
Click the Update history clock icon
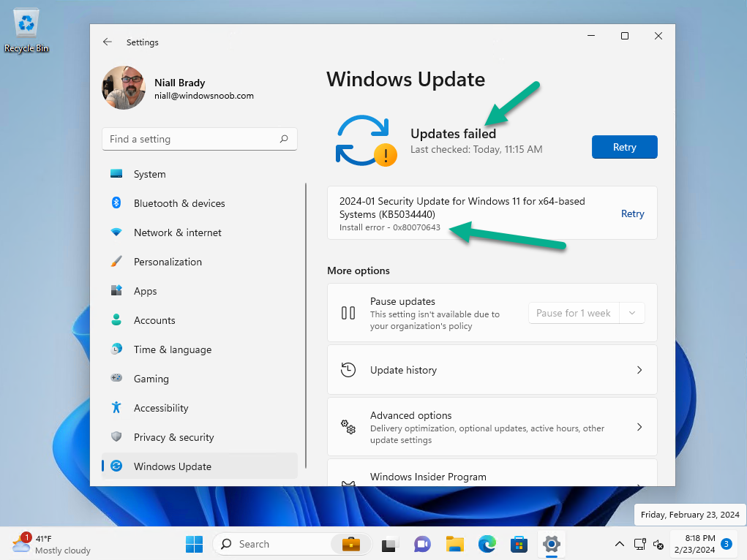click(x=348, y=369)
